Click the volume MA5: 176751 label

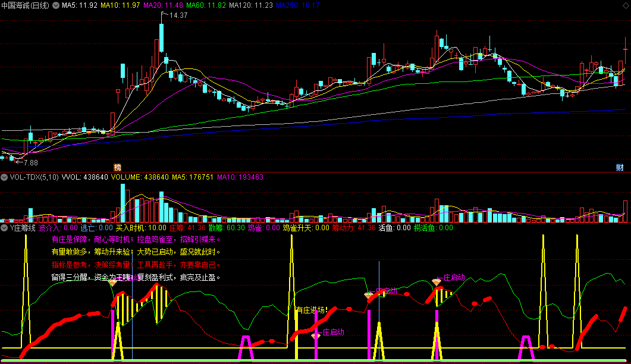[x=193, y=177]
